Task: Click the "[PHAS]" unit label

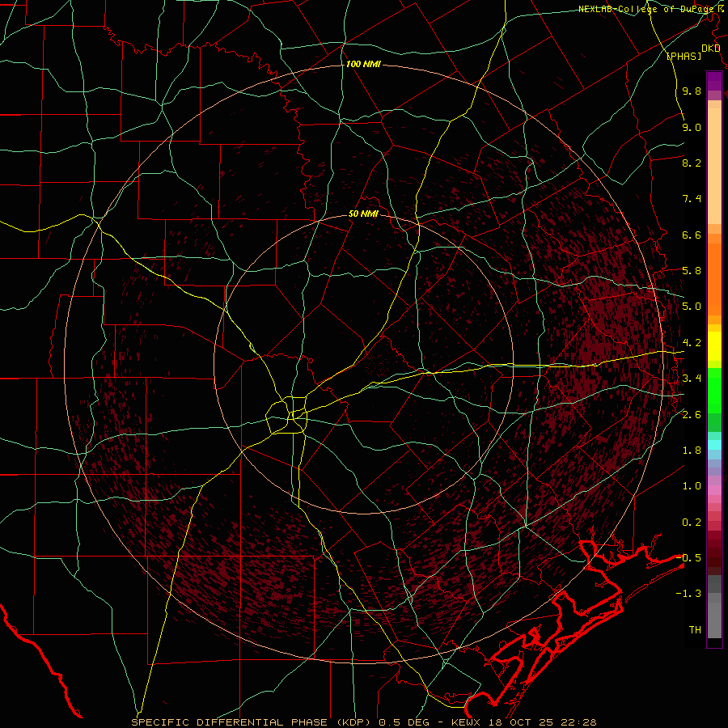Action: click(x=684, y=57)
